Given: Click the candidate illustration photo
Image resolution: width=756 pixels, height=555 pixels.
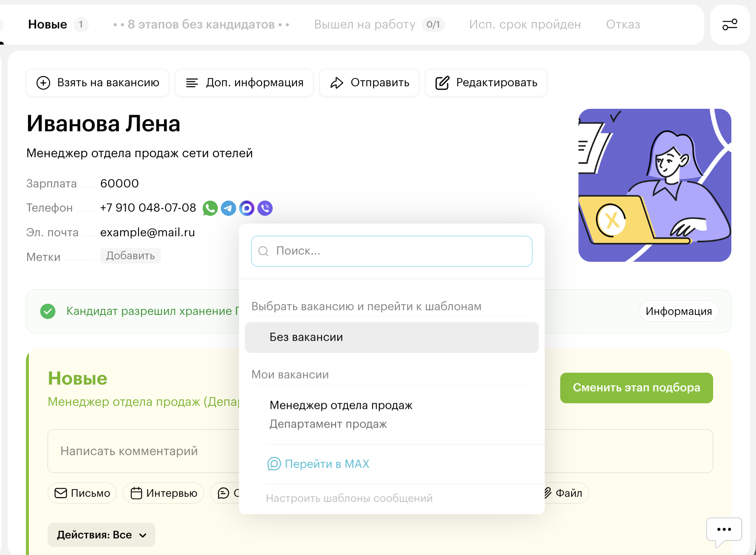Looking at the screenshot, I should (x=654, y=185).
